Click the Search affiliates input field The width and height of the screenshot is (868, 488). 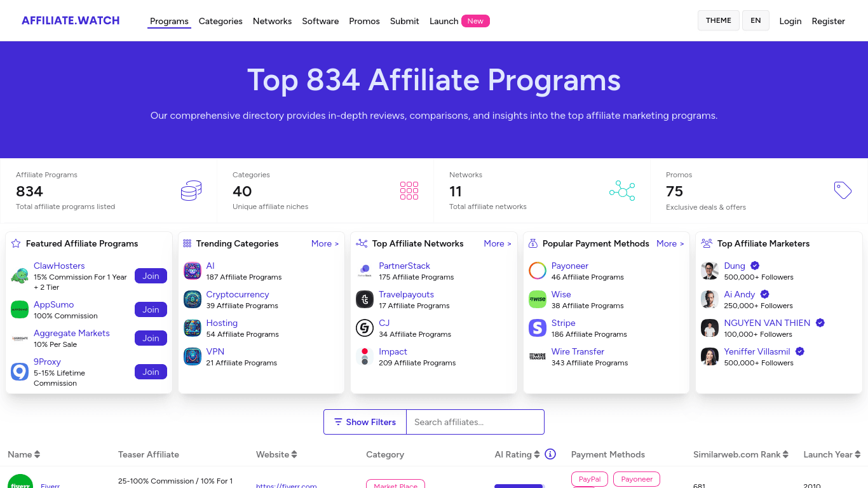click(475, 421)
